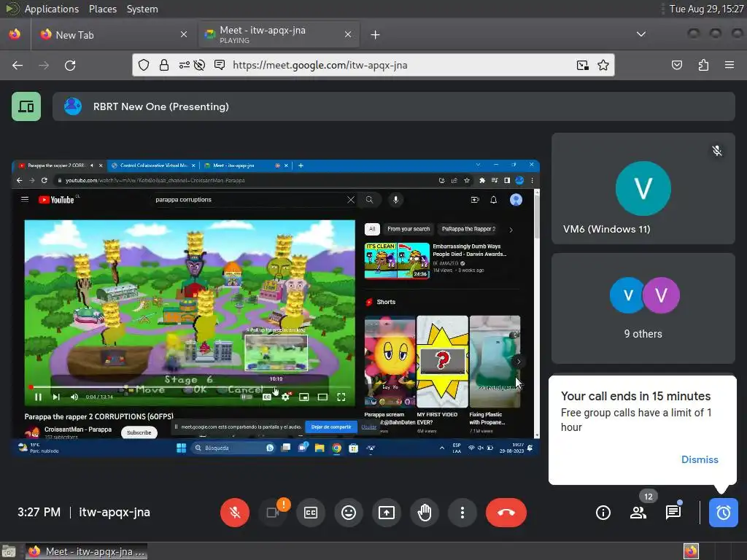Click Firefox view icon left of tabs
The image size is (747, 560).
point(15,34)
